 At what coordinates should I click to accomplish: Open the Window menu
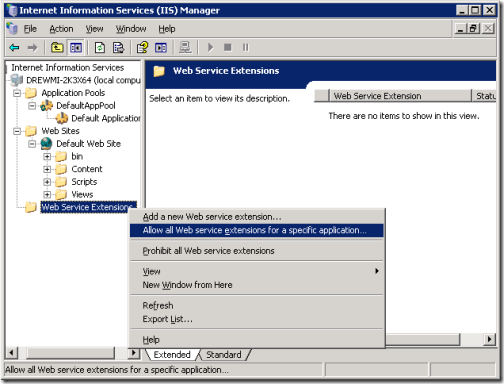131,29
